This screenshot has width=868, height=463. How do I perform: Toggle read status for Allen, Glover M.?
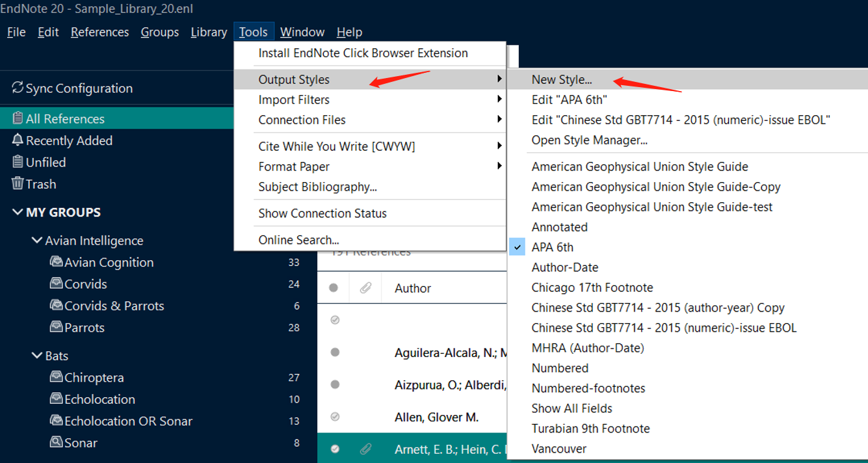[x=335, y=417]
